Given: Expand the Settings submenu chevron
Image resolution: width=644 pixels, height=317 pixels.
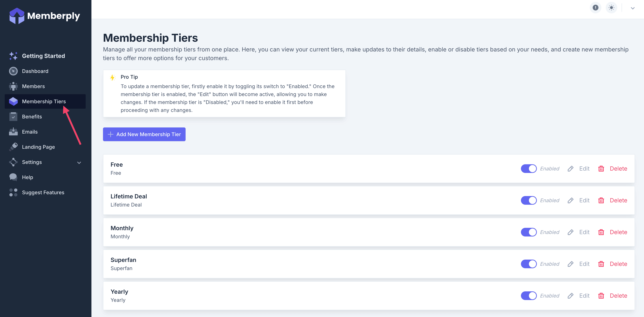Looking at the screenshot, I should tap(79, 163).
